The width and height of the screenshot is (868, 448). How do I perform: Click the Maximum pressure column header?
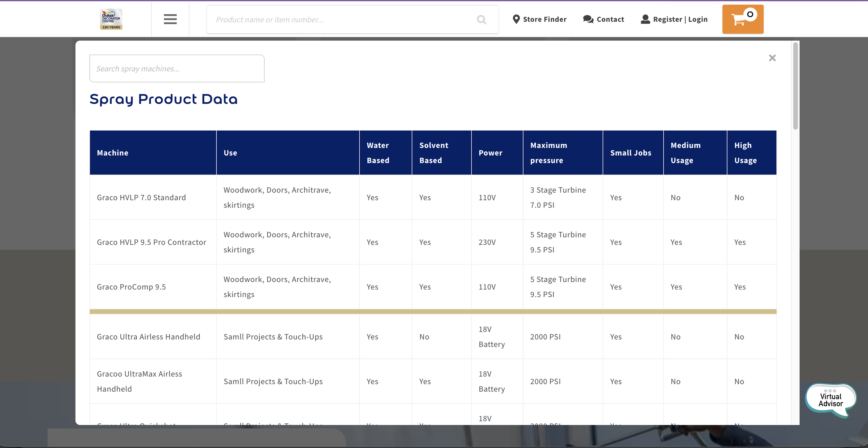click(548, 153)
